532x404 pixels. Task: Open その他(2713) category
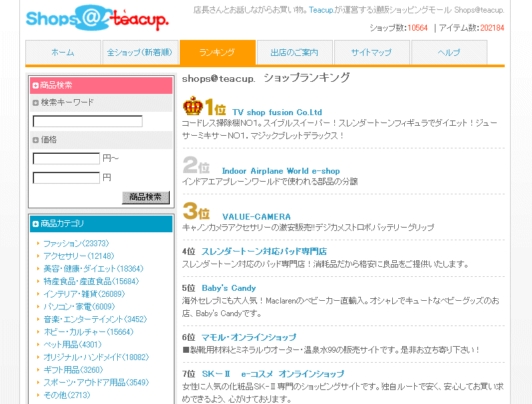click(67, 395)
